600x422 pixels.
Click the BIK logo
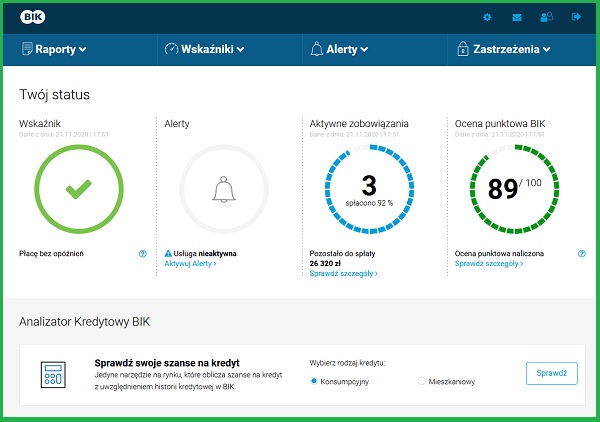[x=32, y=17]
